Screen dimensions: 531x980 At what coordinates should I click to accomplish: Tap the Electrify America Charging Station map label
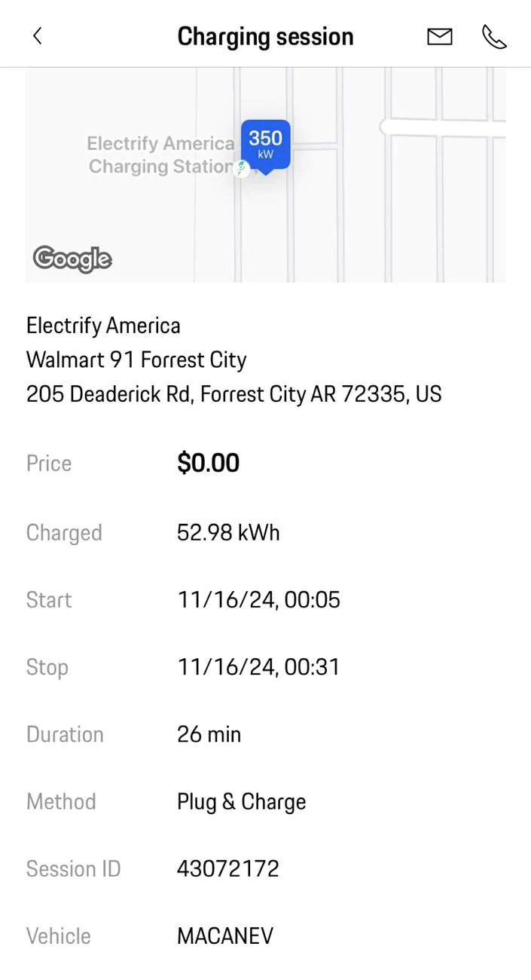pyautogui.click(x=160, y=155)
